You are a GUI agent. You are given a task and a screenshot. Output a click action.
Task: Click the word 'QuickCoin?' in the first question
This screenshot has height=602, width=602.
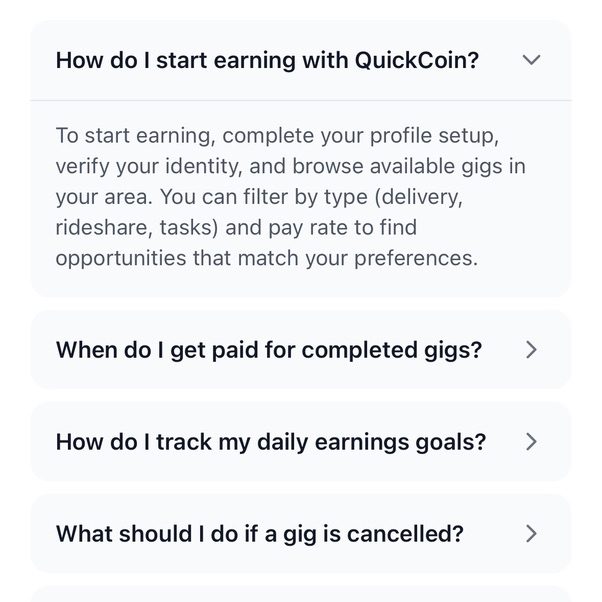point(417,60)
